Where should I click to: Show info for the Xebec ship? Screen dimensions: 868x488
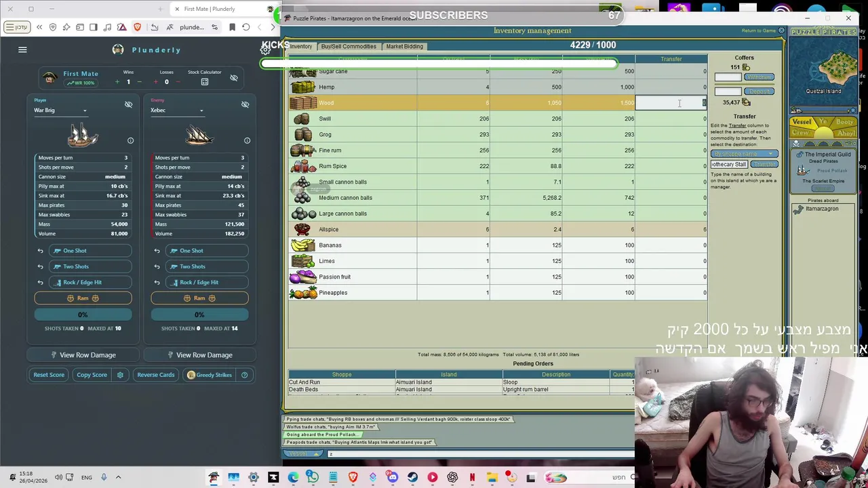[247, 140]
